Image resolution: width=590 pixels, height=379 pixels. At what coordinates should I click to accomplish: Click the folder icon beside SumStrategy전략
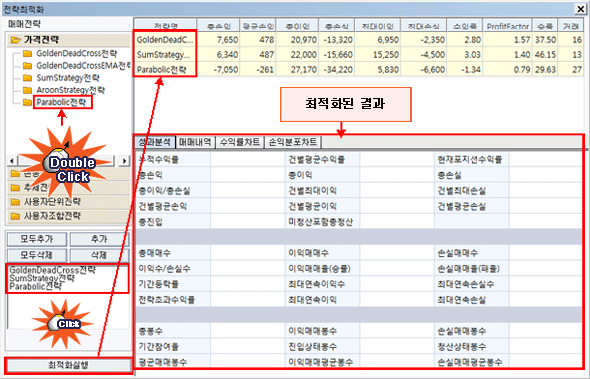pyautogui.click(x=27, y=78)
